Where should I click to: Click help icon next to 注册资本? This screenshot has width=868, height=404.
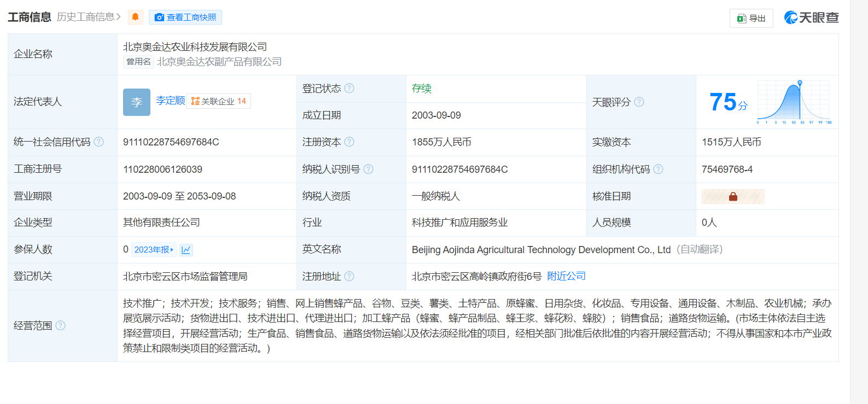tap(349, 142)
